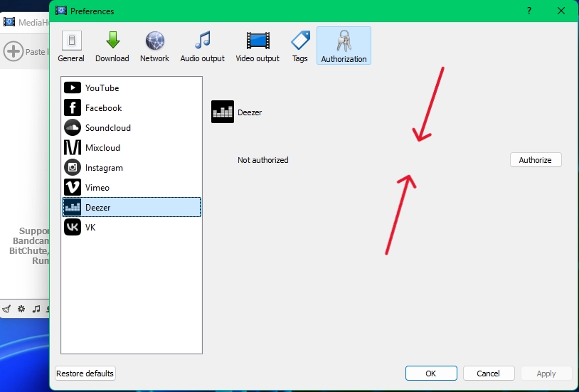Screen dimensions: 579x392
Task: Click the Authorization keys tab
Action: (344, 46)
